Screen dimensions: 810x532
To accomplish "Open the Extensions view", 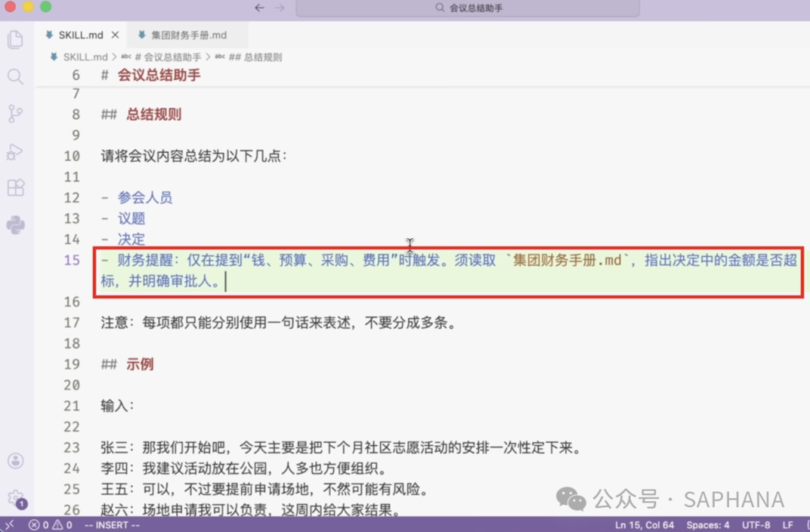I will point(16,188).
